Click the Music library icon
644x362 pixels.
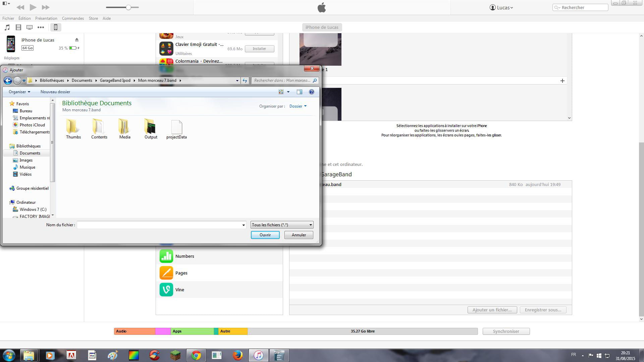pyautogui.click(x=7, y=27)
